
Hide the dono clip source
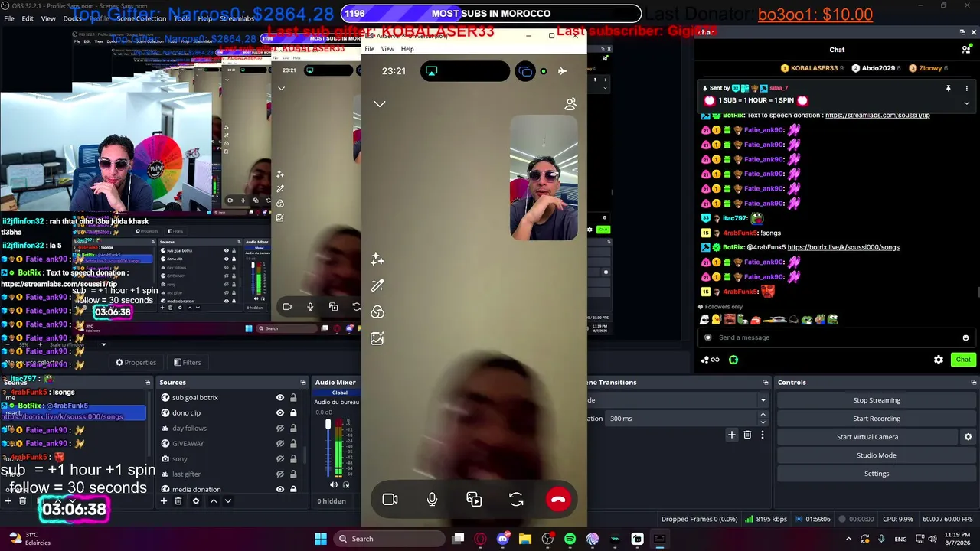coord(280,413)
